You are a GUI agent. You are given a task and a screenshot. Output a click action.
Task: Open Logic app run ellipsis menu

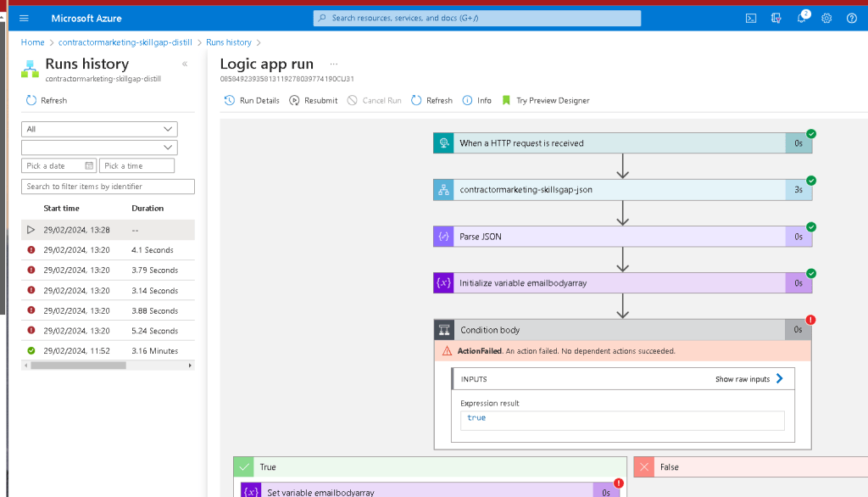click(334, 64)
